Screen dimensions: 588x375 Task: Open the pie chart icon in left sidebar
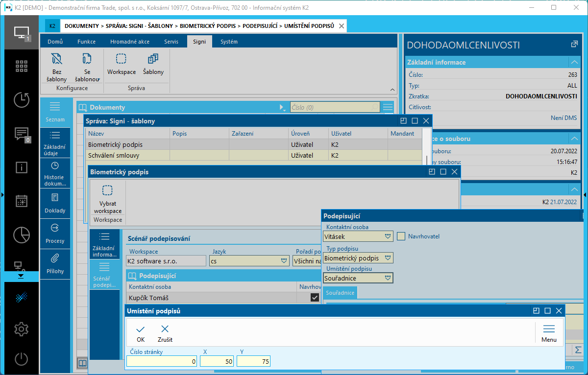pyautogui.click(x=21, y=234)
